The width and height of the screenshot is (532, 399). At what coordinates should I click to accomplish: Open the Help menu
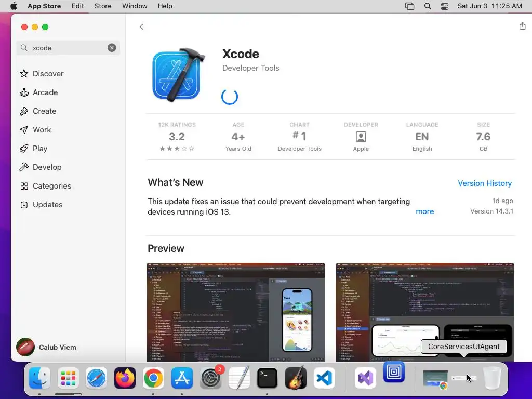click(165, 6)
